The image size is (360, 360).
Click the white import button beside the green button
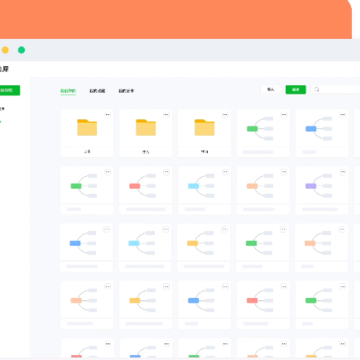(271, 90)
